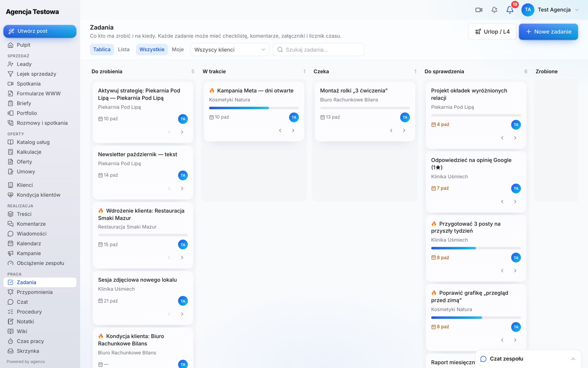This screenshot has height=368, width=588.
Task: Open video camera icon in top bar
Action: [479, 10]
